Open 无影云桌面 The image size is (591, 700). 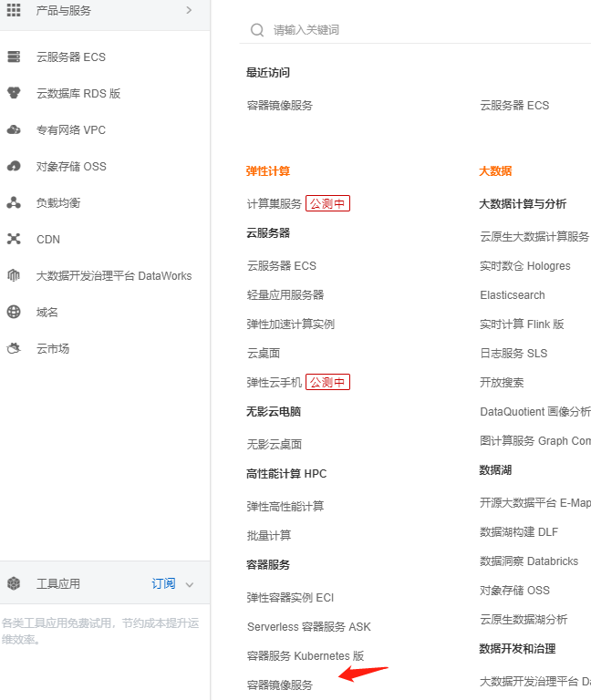coord(275,444)
